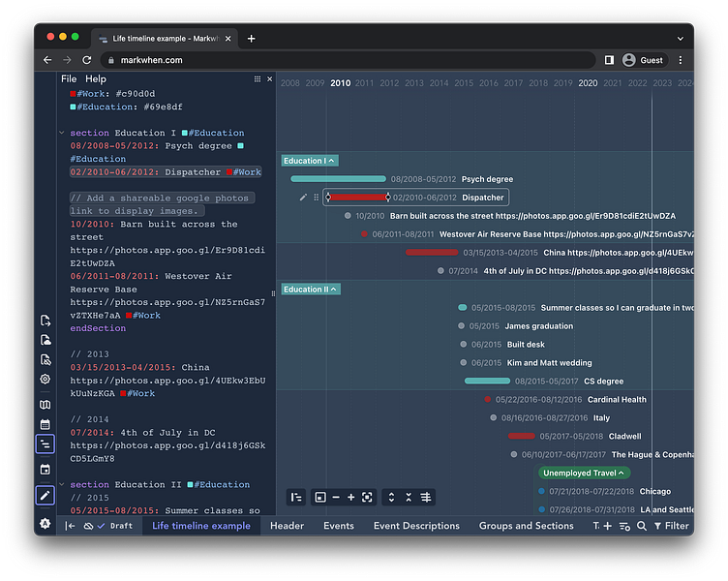
Task: Click the file with hidden-eye icon in the sidebar
Action: click(45, 359)
